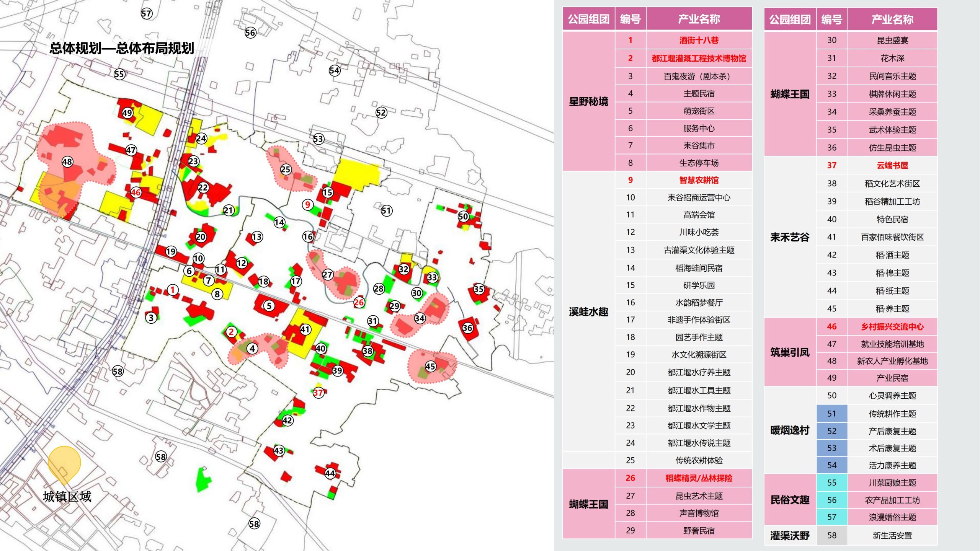
Task: Click the left table 产业名称 header
Action: pyautogui.click(x=699, y=19)
